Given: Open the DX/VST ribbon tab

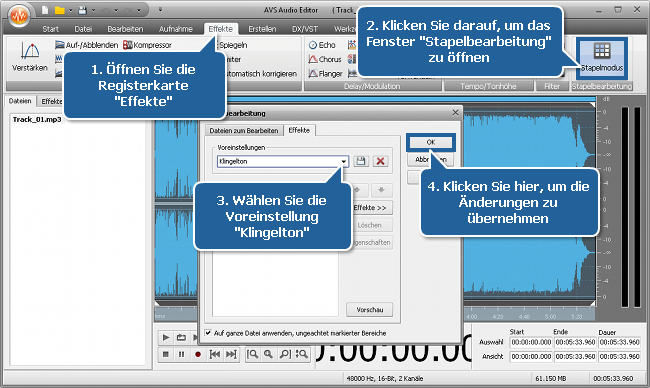Looking at the screenshot, I should click(x=305, y=29).
